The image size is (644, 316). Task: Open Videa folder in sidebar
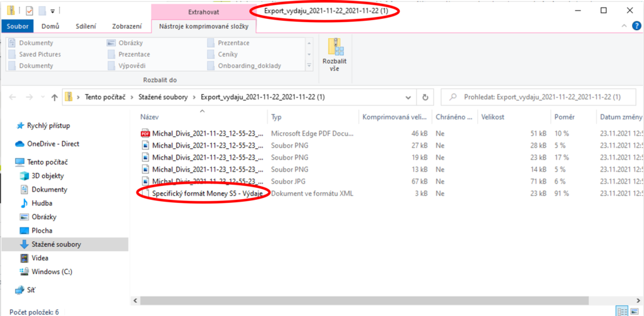40,258
